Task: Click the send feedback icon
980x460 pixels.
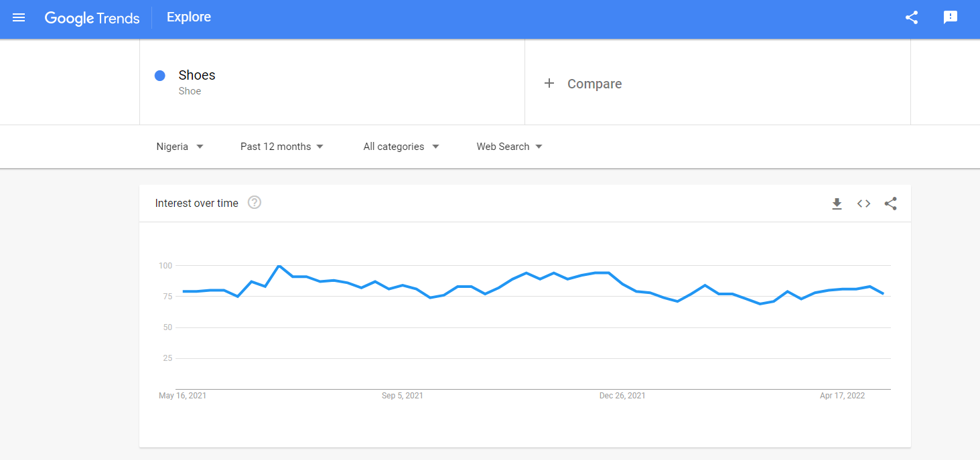Action: coord(950,18)
